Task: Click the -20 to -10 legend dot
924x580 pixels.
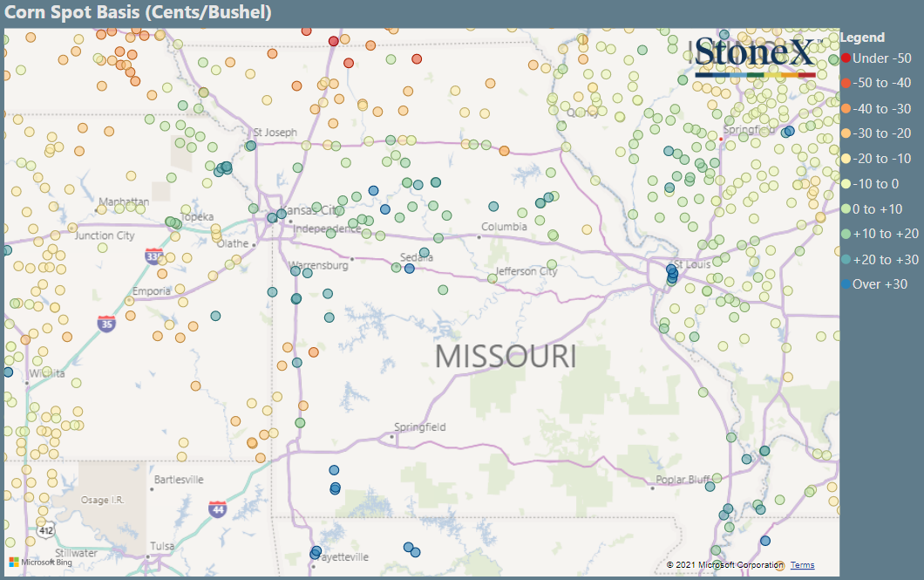Action: 846,159
